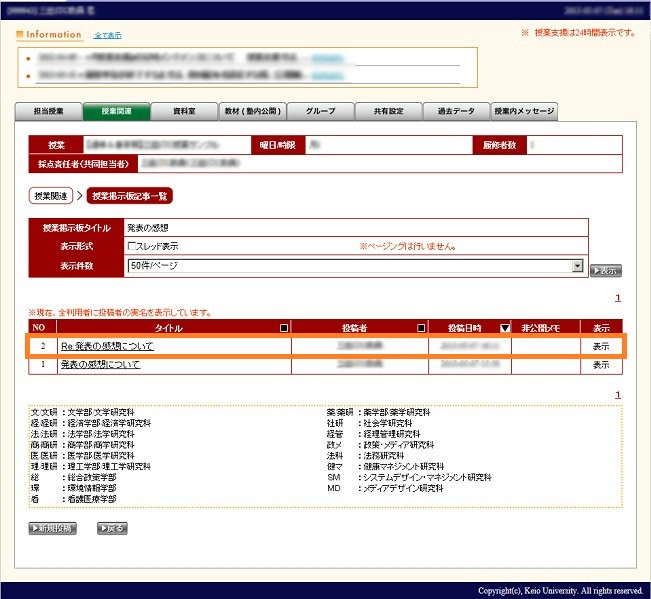Enable the スレッド表示 checkbox

click(132, 246)
